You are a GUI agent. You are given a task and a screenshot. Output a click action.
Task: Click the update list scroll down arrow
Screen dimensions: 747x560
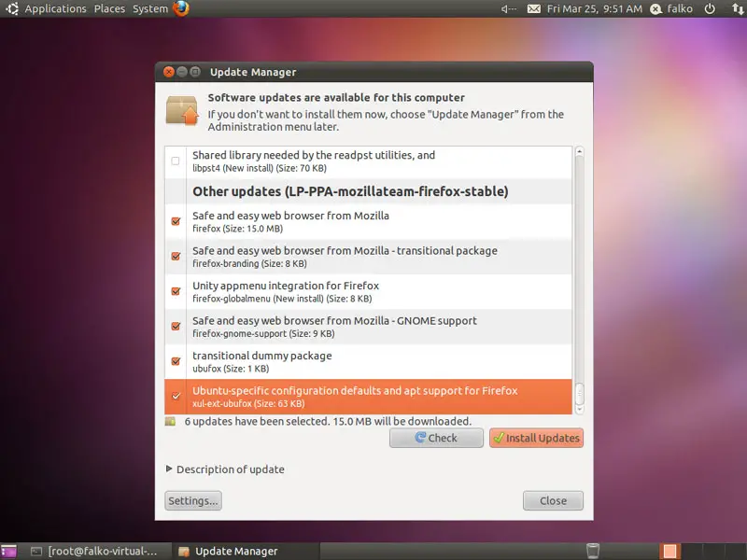click(x=579, y=409)
